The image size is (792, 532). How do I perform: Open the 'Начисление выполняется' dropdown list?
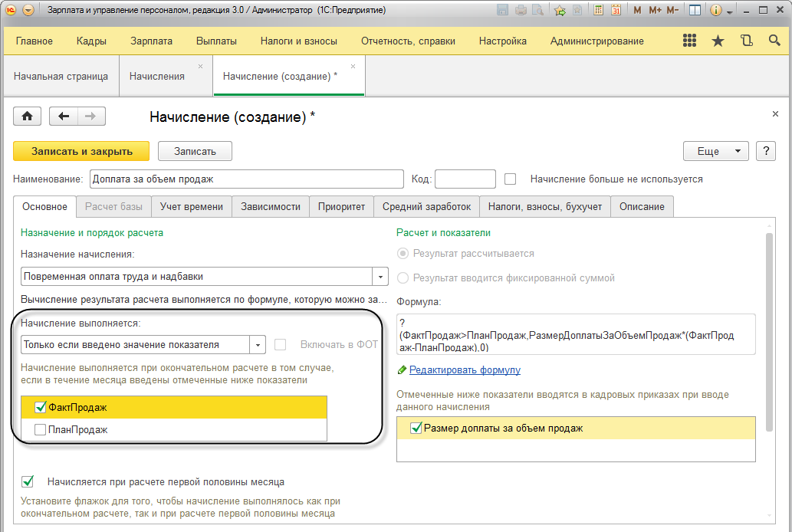click(258, 345)
